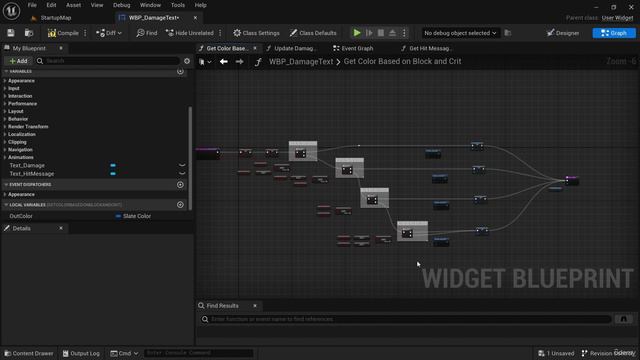This screenshot has height=360, width=640.
Task: Click the debug object locate icon
Action: tap(508, 33)
